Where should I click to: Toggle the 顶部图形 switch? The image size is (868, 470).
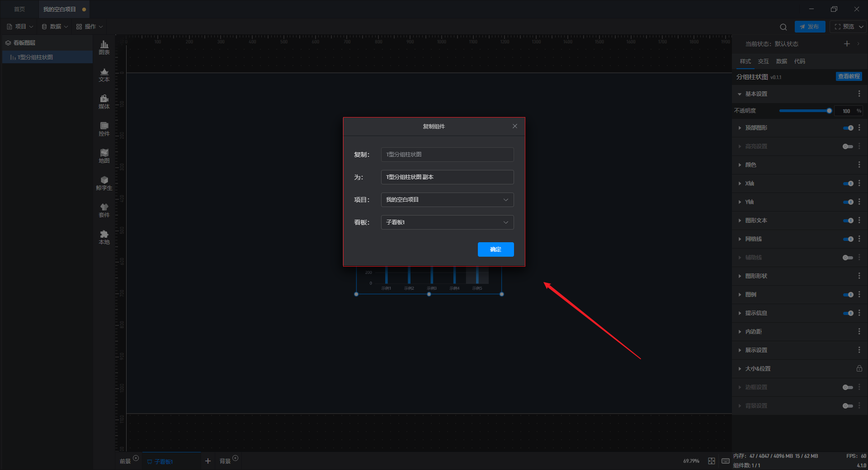pyautogui.click(x=848, y=128)
